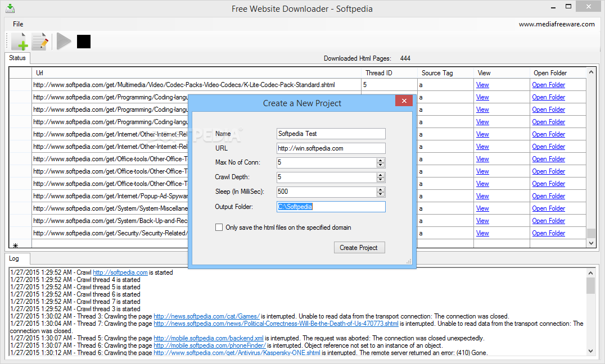Open mobile.softpedia.com/phoneFinder/ log link
This screenshot has width=605, height=364.
(210, 345)
